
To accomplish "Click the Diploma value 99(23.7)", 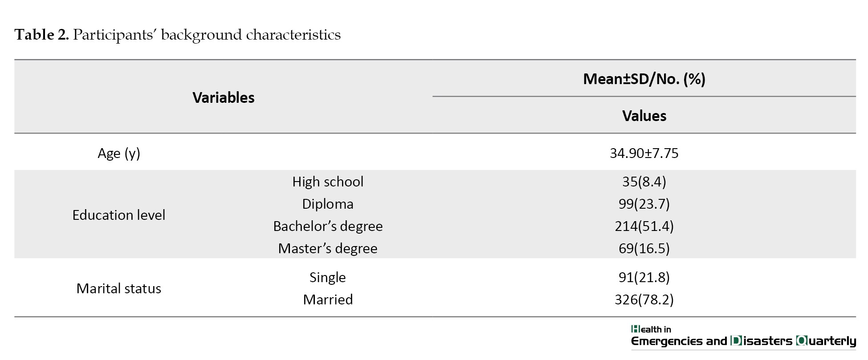I will 644,204.
